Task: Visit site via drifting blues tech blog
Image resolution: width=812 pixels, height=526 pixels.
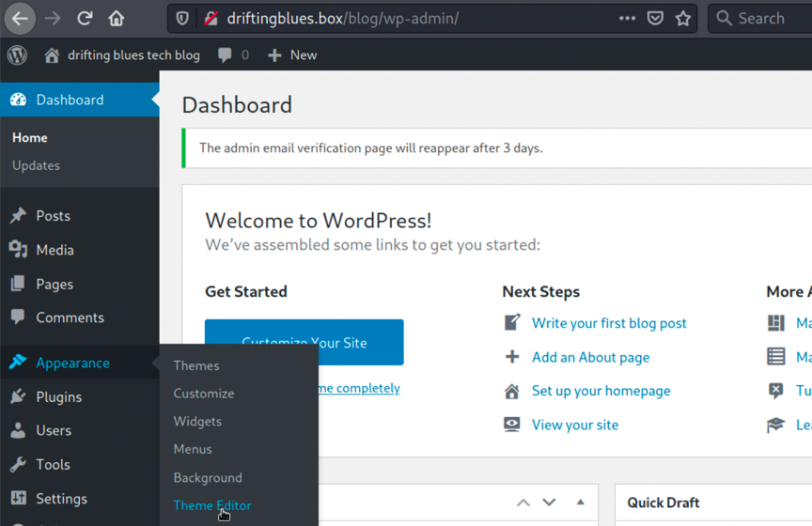Action: [x=122, y=54]
